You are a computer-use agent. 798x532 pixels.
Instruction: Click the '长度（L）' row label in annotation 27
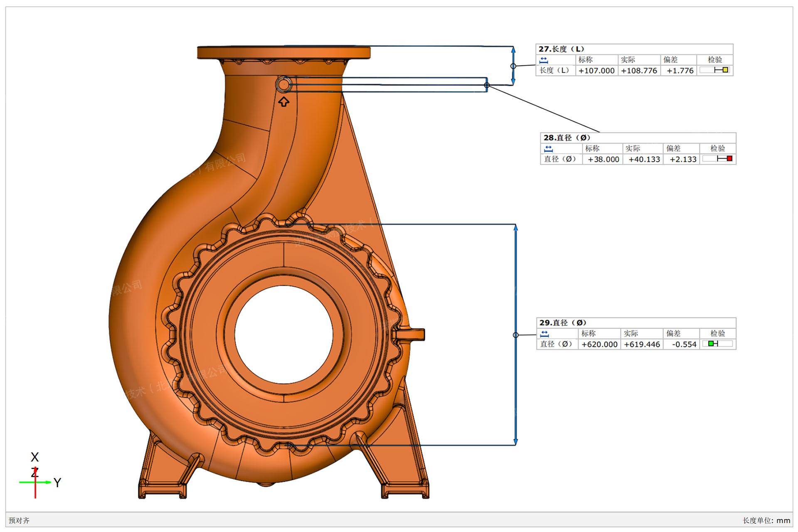[554, 70]
